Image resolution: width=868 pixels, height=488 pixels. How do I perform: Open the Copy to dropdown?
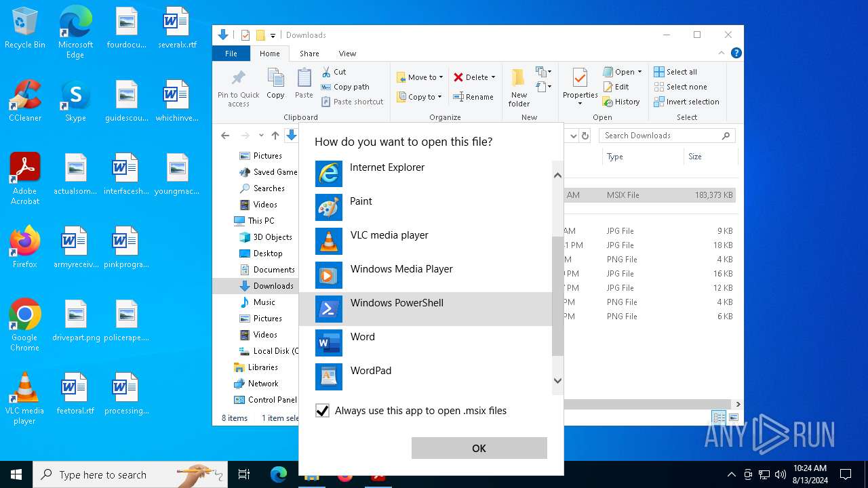click(419, 97)
